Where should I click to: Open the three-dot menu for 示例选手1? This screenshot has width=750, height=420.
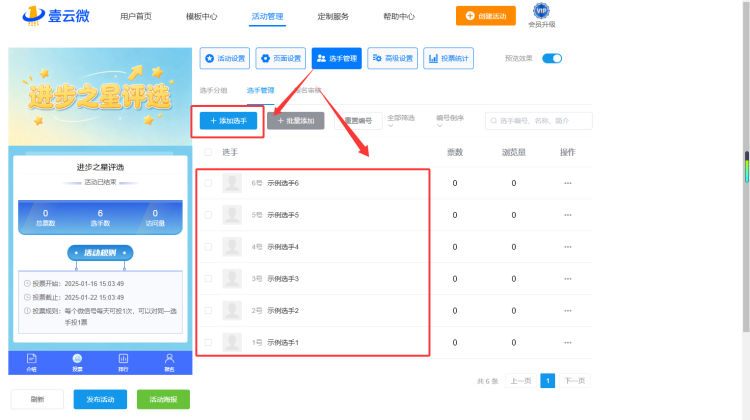click(x=568, y=343)
